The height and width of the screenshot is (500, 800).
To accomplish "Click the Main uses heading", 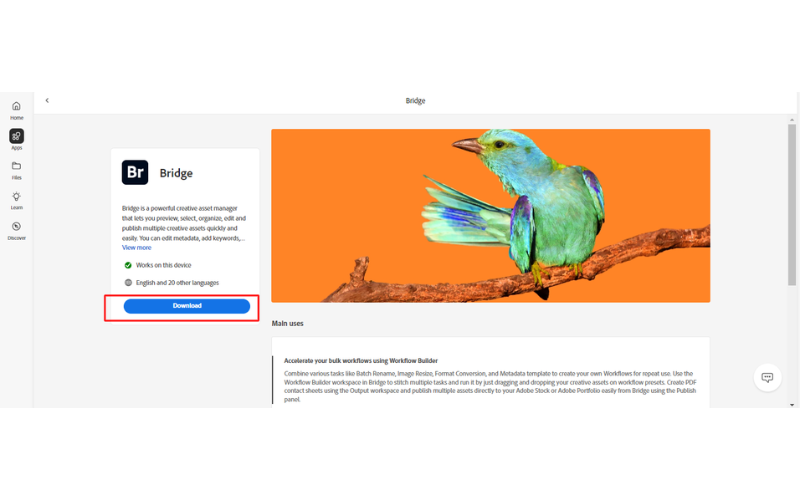I will [x=287, y=323].
